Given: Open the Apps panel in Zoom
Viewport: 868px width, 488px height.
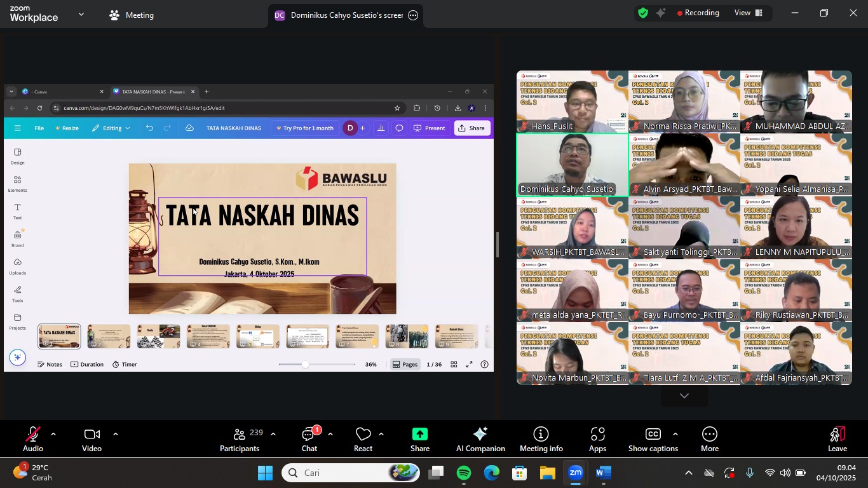Looking at the screenshot, I should pos(597,439).
